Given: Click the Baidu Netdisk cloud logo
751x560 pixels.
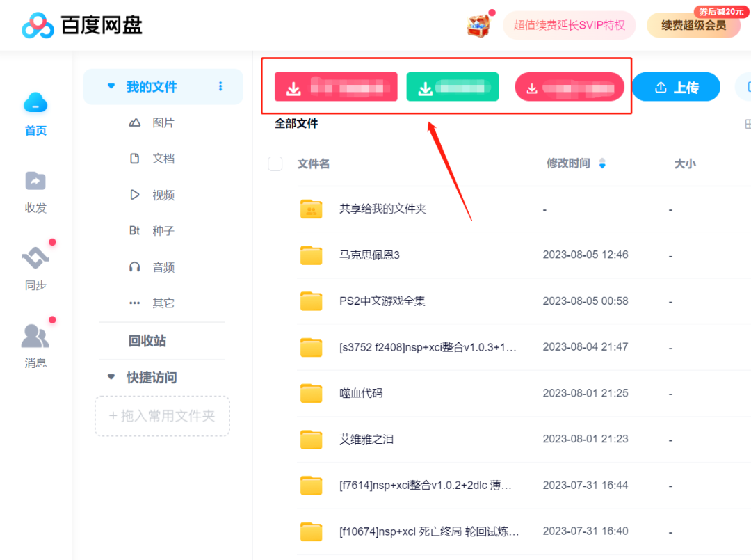Looking at the screenshot, I should coord(38,25).
